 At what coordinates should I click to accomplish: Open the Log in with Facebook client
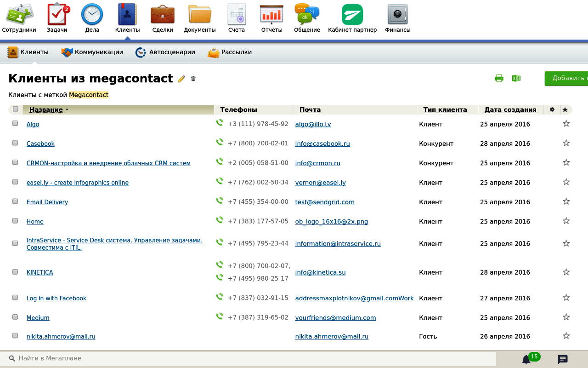[x=57, y=299]
